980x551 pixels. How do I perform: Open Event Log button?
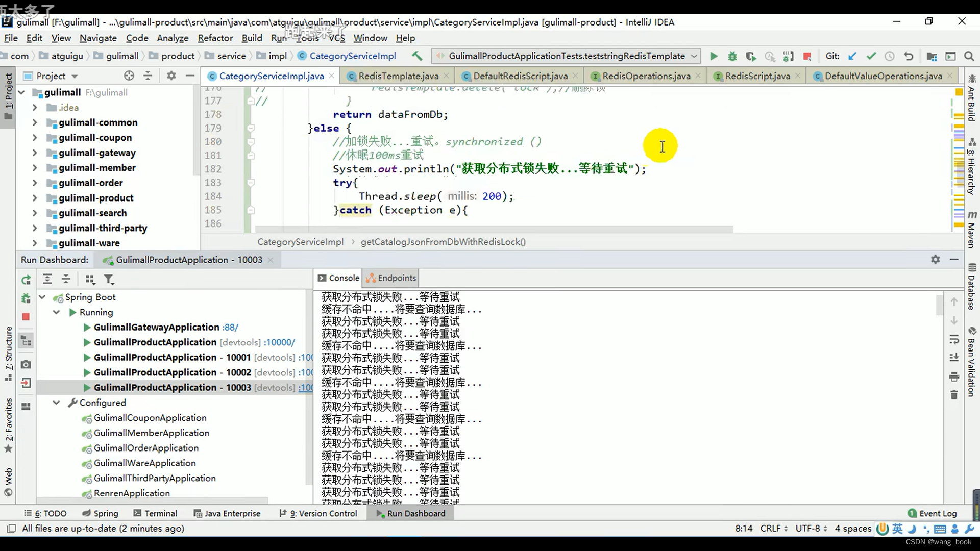932,513
